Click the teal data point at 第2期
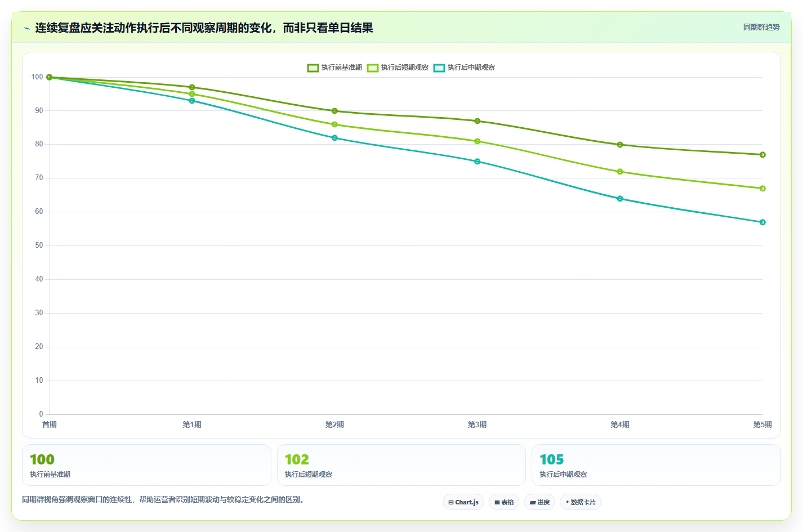 [334, 138]
